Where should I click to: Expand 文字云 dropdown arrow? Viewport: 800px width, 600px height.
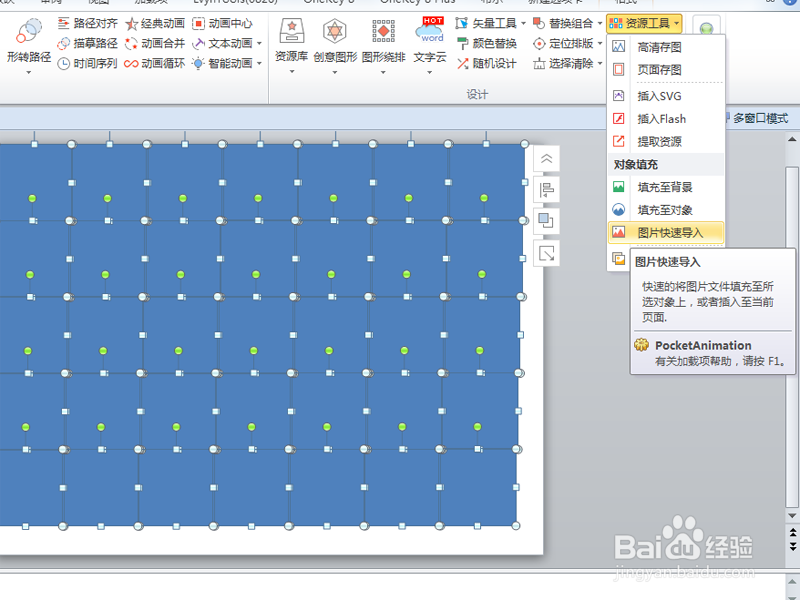pos(430,72)
